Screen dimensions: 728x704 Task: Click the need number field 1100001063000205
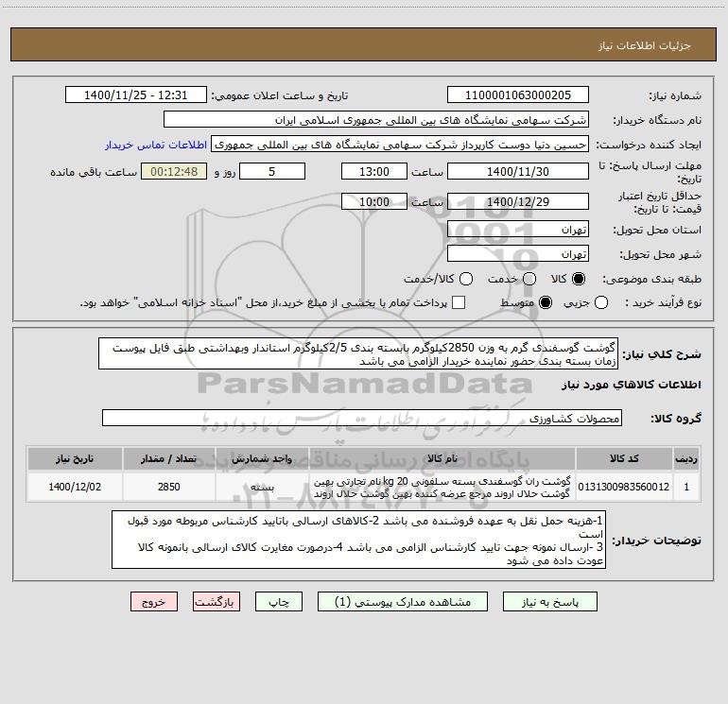pyautogui.click(x=518, y=95)
